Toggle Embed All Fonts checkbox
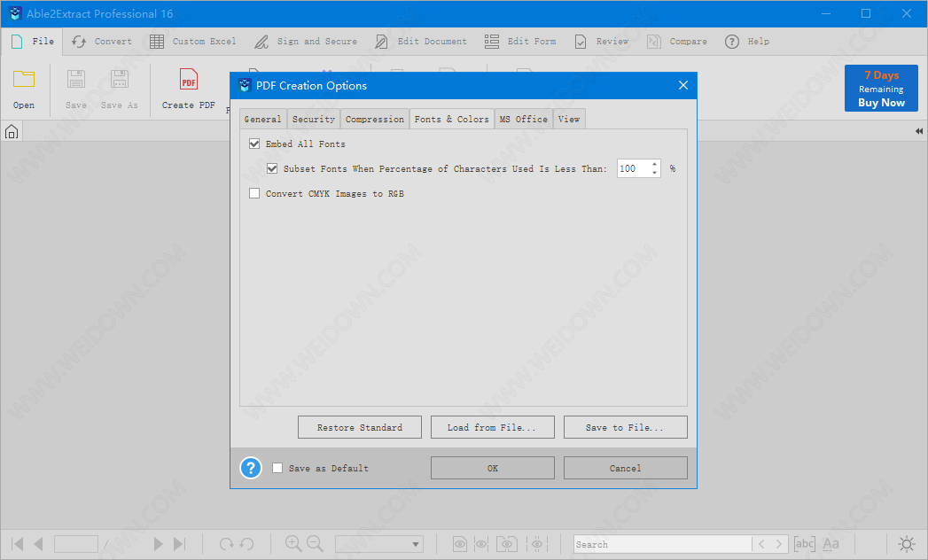 [x=254, y=144]
